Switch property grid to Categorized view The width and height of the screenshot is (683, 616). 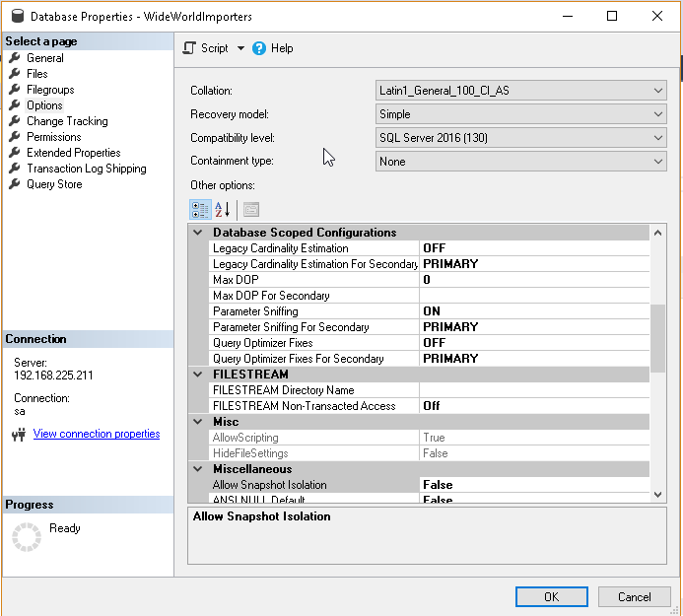point(199,209)
